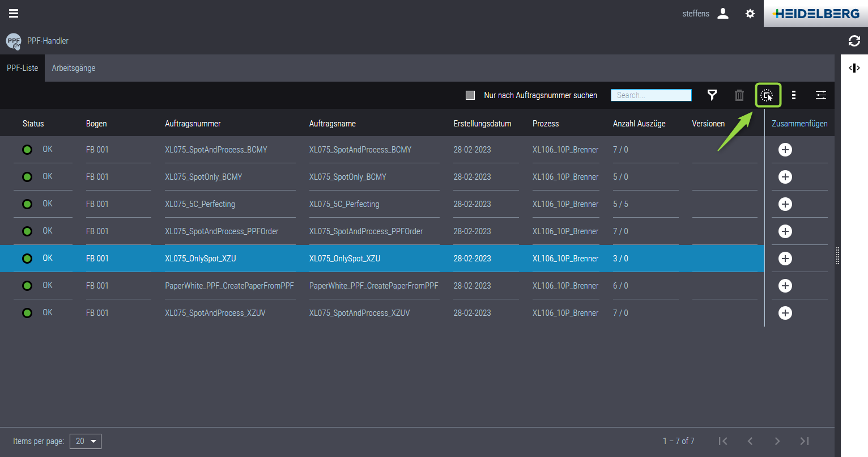Enable 'Nur nach Auftragsnummer suchen' checkbox

[470, 95]
